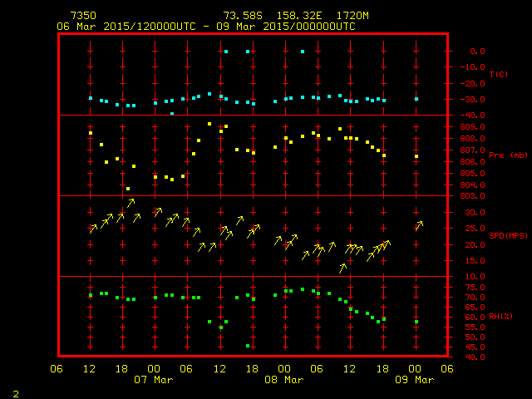
Task: Click the last yellow pressure point on 09 Mar
Action: pos(416,156)
